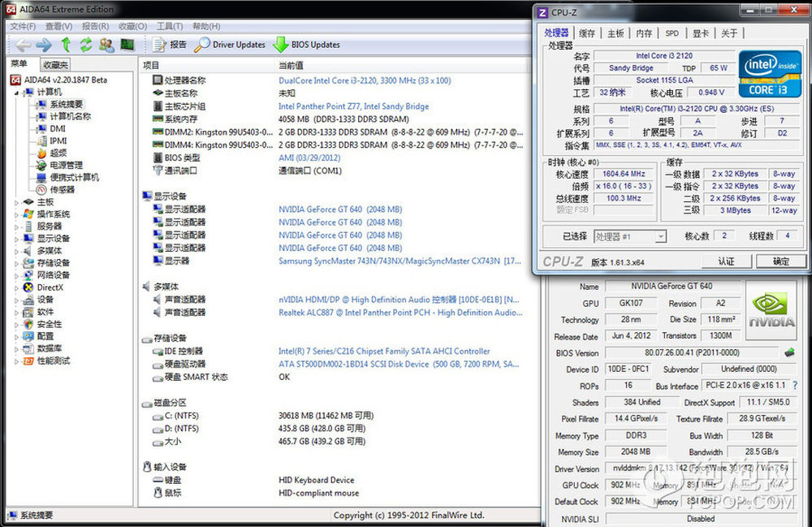The image size is (812, 527).
Task: Select 系统摘要 in the tree
Action: pos(67,105)
